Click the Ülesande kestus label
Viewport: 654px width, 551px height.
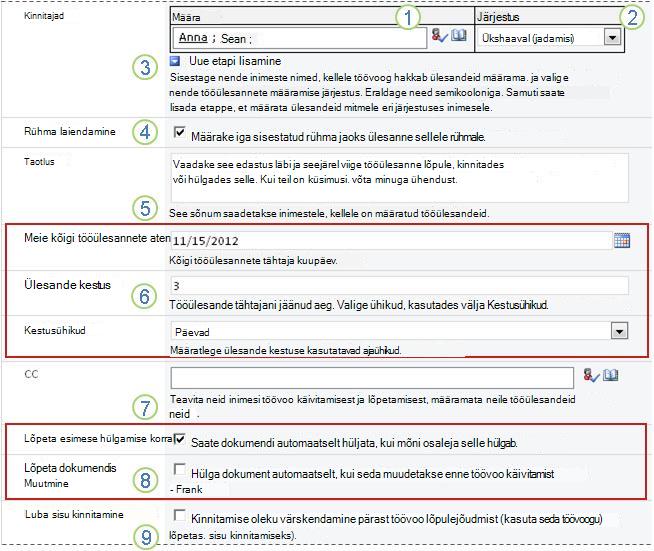tap(67, 285)
